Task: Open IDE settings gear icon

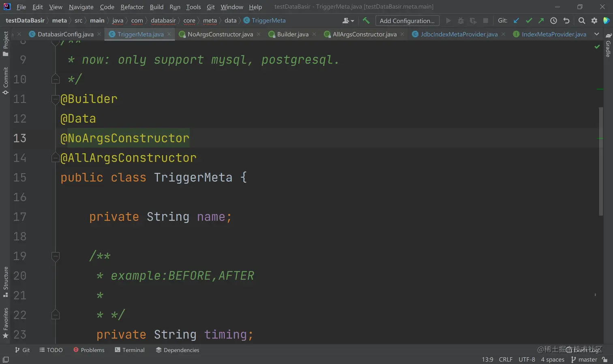Action: 594,21
